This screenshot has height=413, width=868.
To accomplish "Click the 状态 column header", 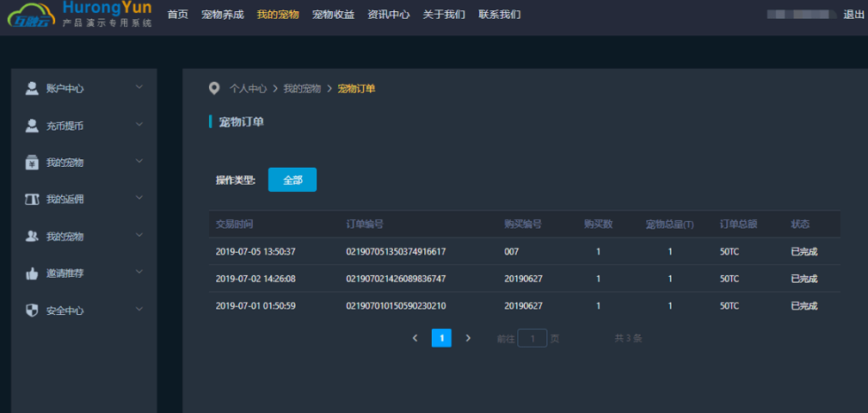I will 800,225.
